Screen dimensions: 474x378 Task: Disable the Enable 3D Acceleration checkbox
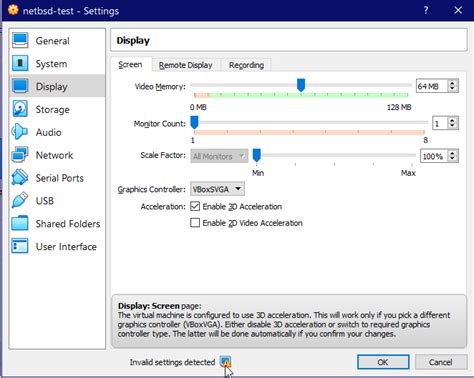coord(195,206)
